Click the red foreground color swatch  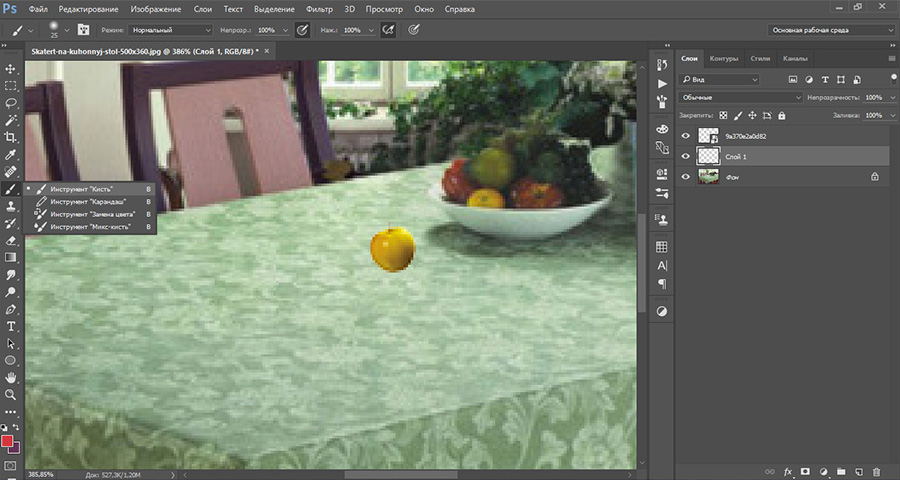coord(8,441)
